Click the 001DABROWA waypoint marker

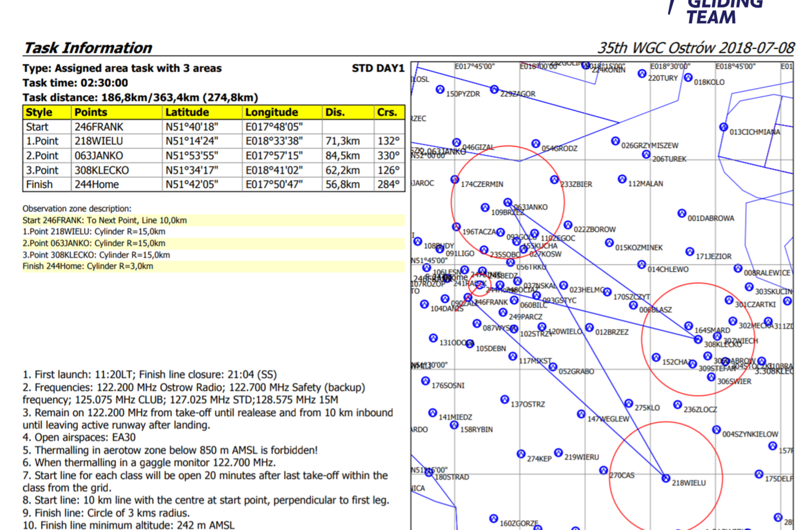pyautogui.click(x=682, y=213)
